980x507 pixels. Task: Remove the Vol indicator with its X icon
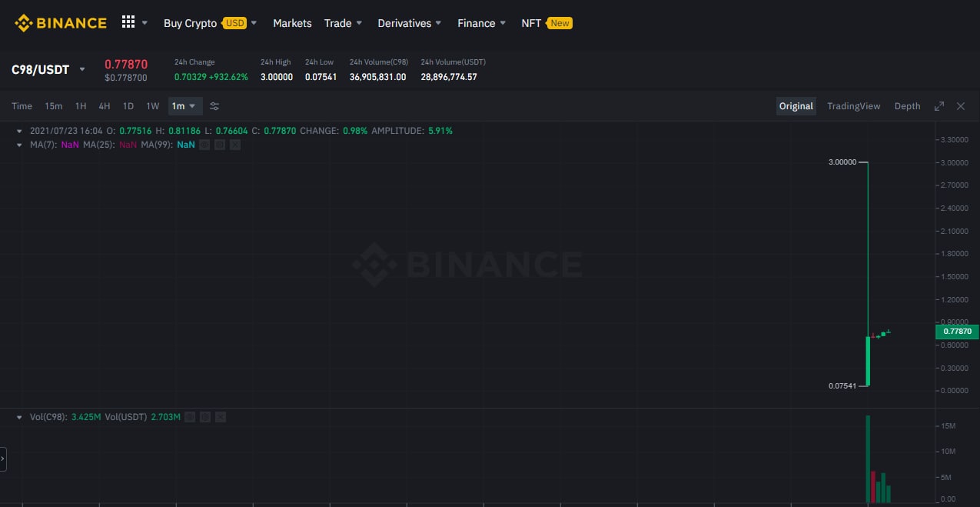221,417
